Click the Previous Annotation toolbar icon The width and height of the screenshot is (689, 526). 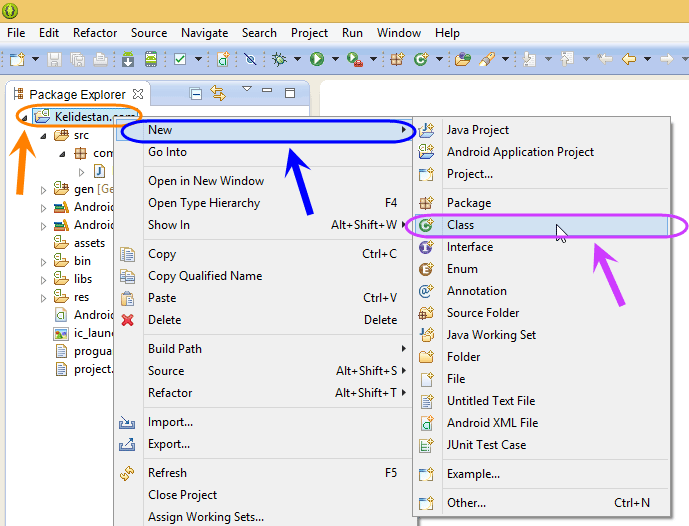[567, 59]
